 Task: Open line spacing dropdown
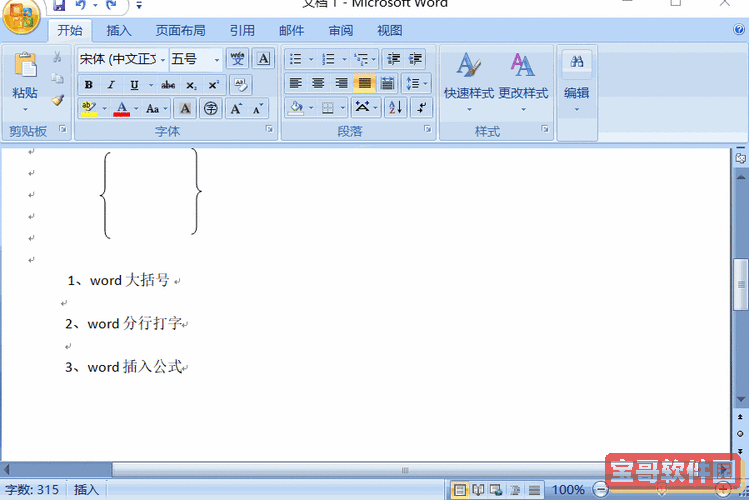click(x=417, y=84)
